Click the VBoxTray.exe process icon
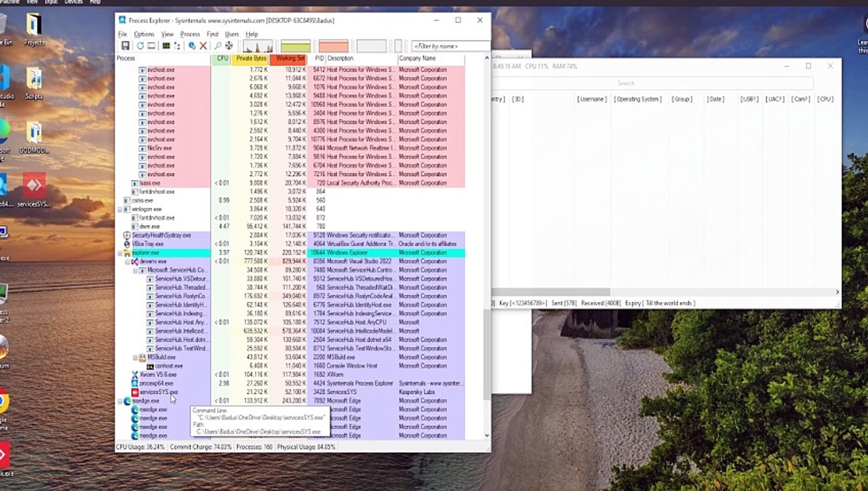This screenshot has height=491, width=868. [x=127, y=244]
